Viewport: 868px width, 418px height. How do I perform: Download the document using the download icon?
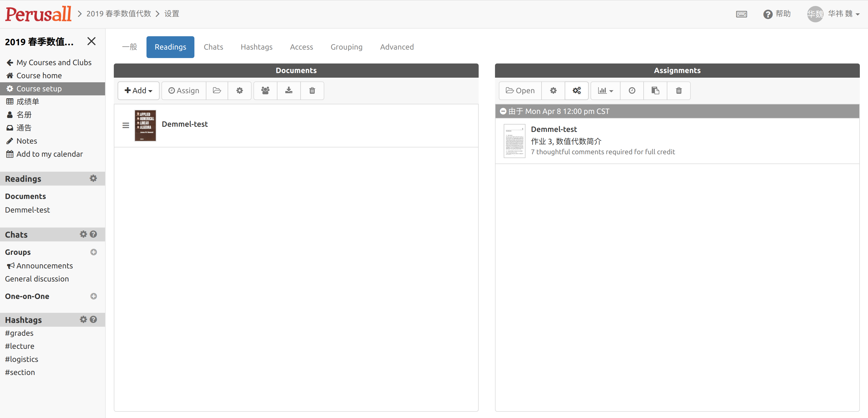289,90
